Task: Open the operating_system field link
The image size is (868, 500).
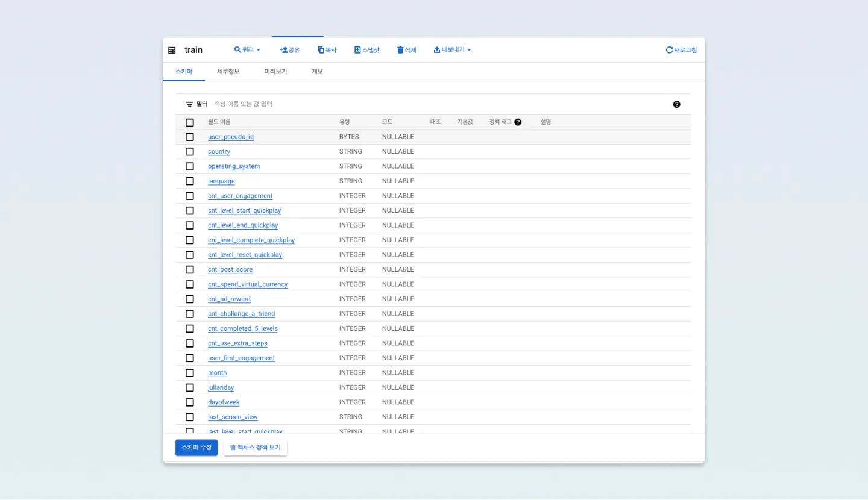Action: [234, 166]
